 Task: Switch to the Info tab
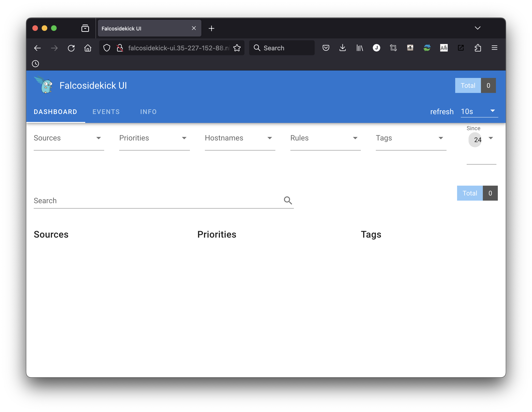148,112
